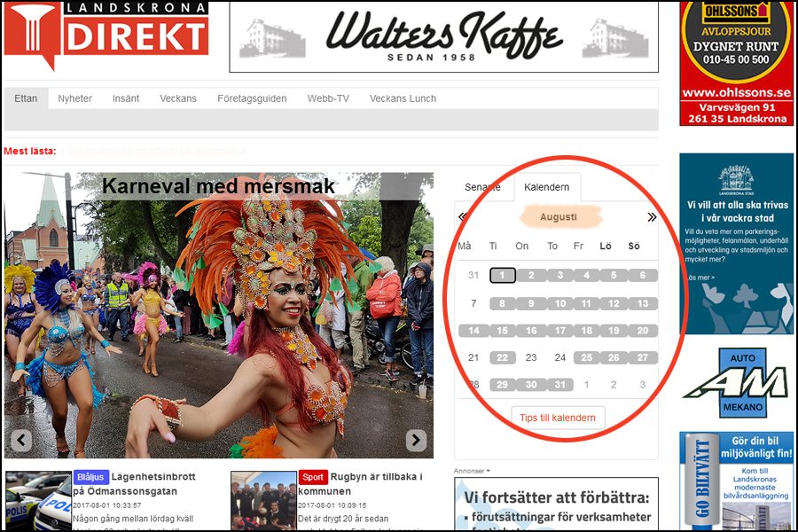Read Rugbyn är tillbaka i kommunen article

tap(360, 484)
